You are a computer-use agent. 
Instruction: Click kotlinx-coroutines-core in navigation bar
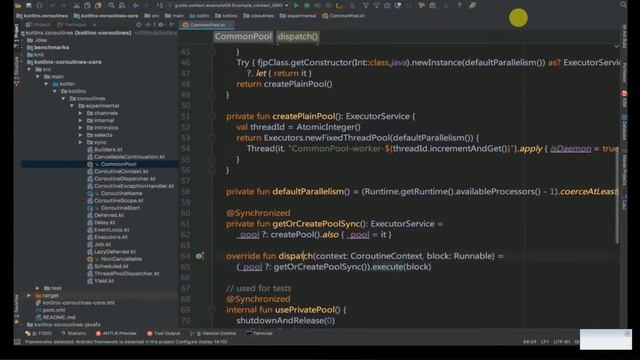[x=106, y=16]
